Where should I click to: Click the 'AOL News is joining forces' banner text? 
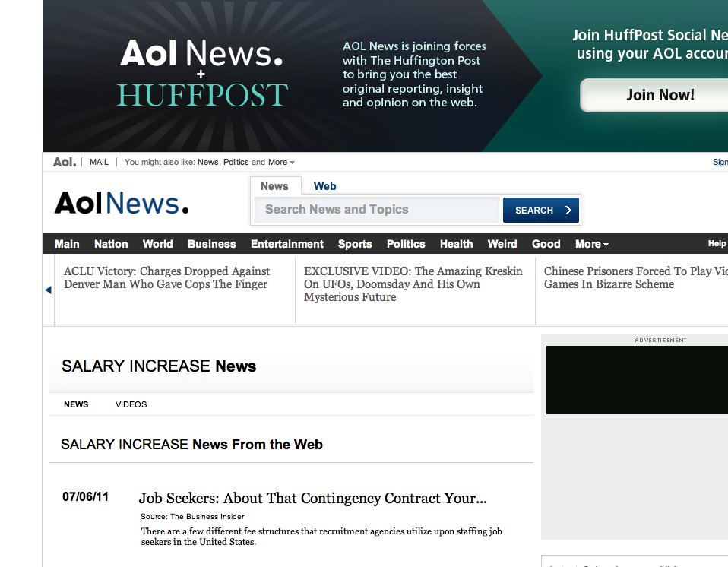click(413, 74)
